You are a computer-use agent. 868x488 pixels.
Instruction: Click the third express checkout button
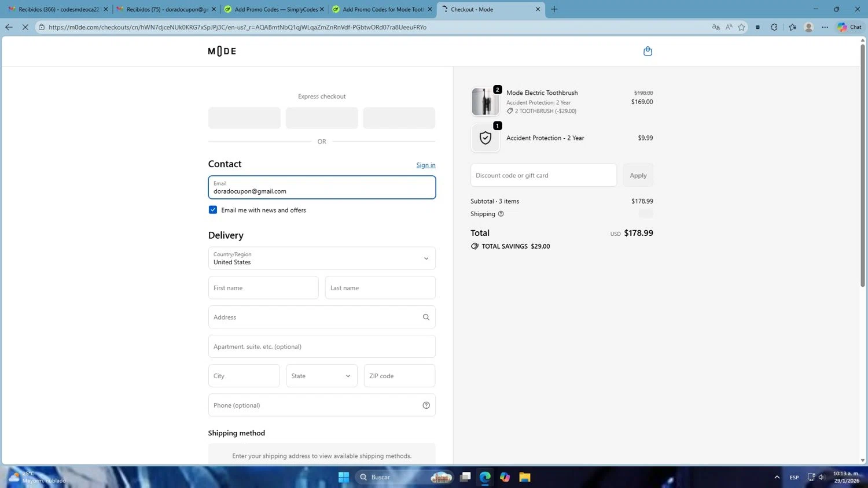[399, 118]
